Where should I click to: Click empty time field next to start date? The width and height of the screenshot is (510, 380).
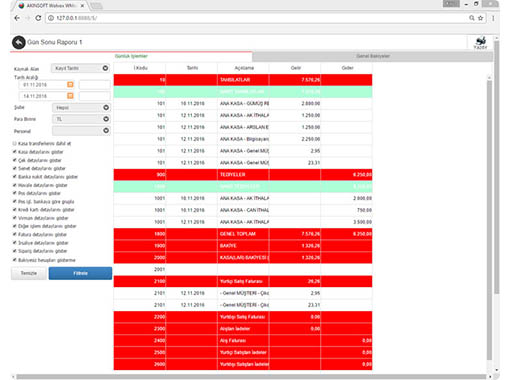95,85
